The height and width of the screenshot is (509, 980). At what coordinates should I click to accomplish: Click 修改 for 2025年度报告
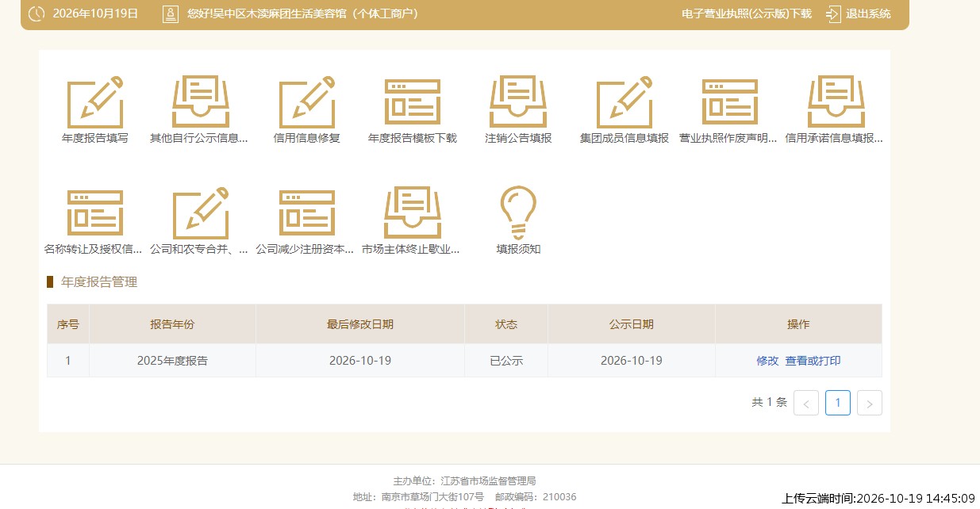point(767,361)
